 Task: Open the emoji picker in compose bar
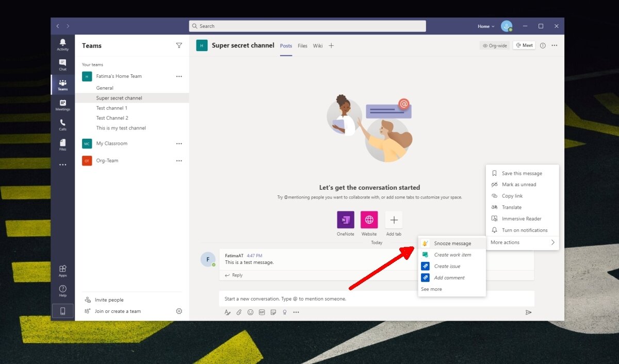point(250,312)
